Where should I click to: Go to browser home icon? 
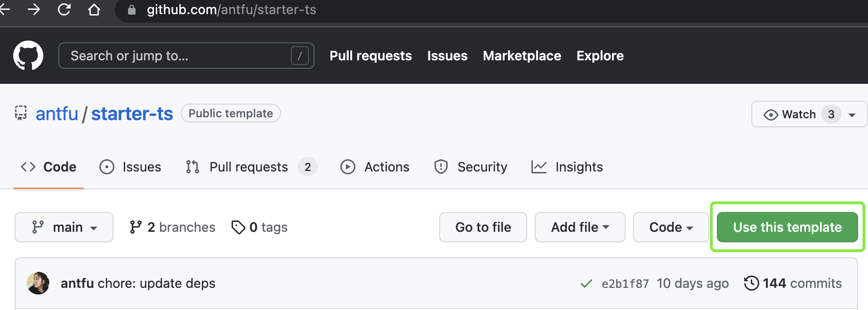(x=94, y=9)
